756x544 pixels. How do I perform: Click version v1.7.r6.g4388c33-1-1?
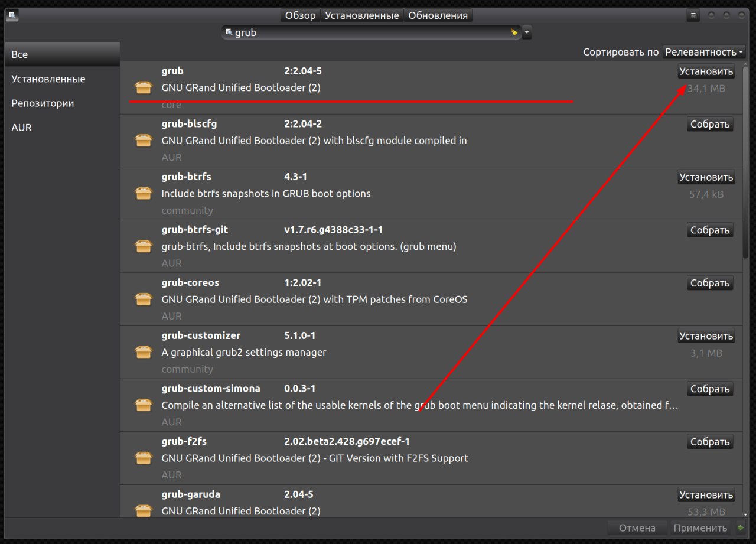(x=334, y=230)
